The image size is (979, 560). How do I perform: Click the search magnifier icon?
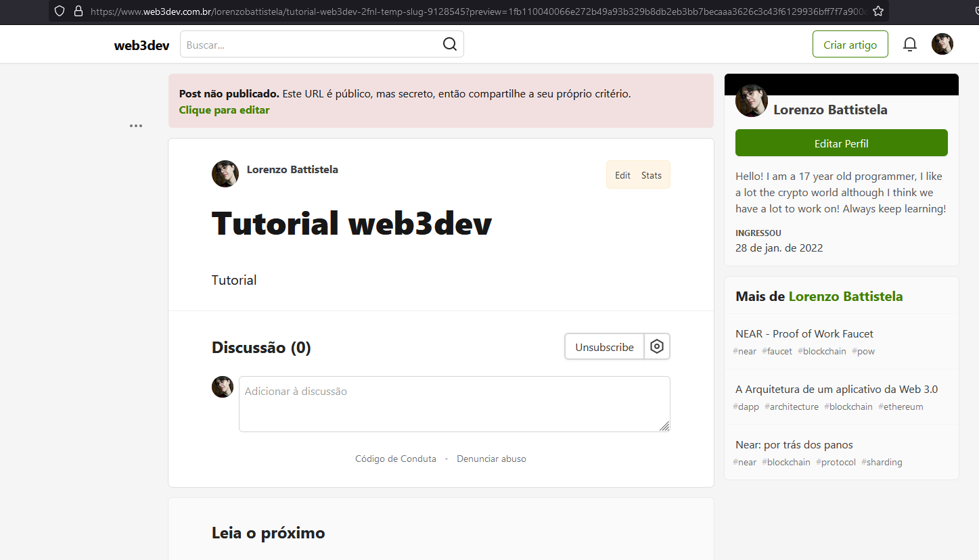pyautogui.click(x=450, y=45)
